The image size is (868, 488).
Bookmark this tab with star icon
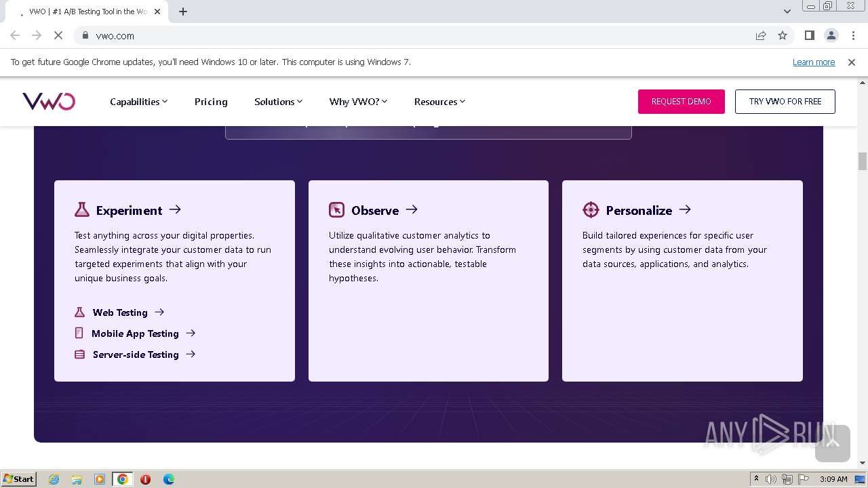(783, 35)
